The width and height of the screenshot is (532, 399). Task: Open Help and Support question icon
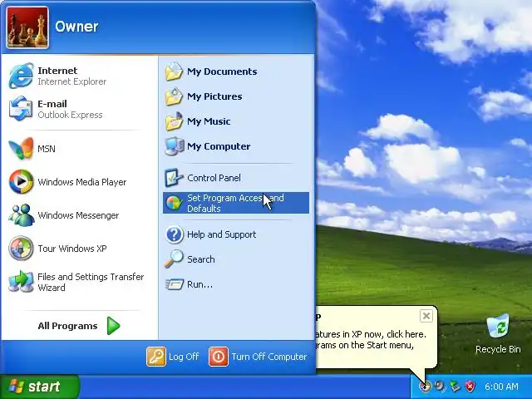174,234
